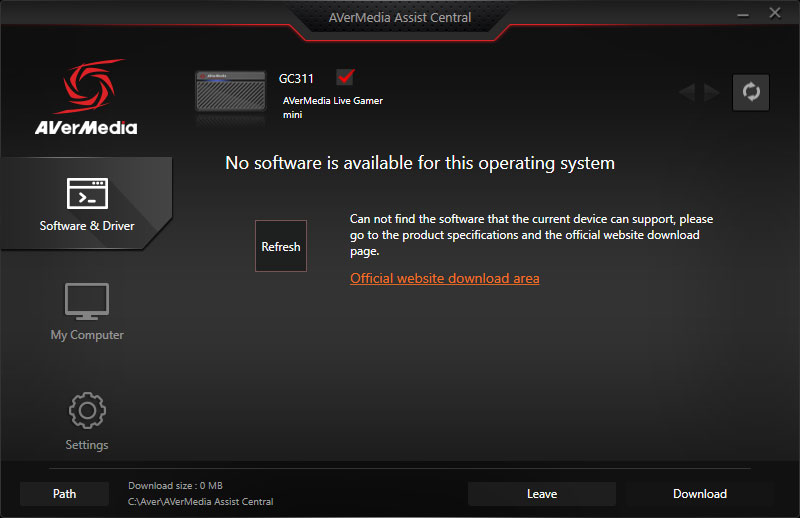Go to the previous device with left arrow
Screen dimensions: 800x518
coord(687,93)
